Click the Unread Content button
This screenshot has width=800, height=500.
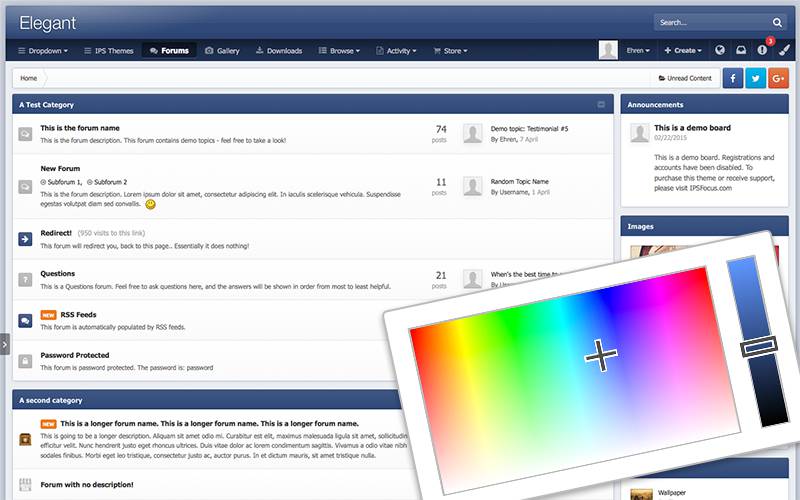tap(685, 78)
